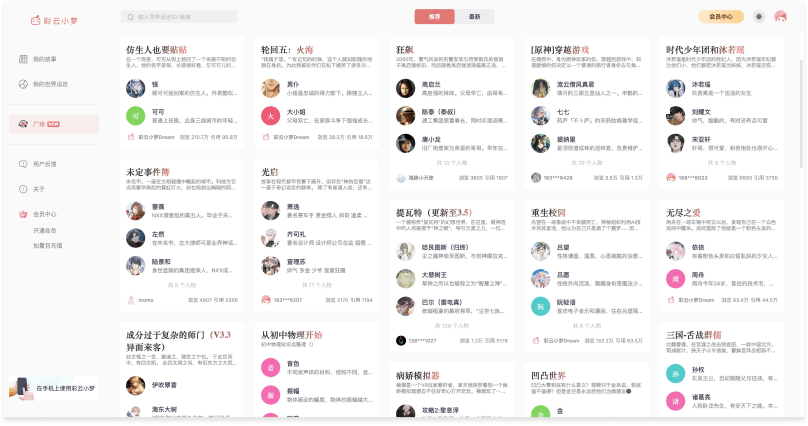
Task: Click the magnifier icon in search bar
Action: click(x=130, y=17)
